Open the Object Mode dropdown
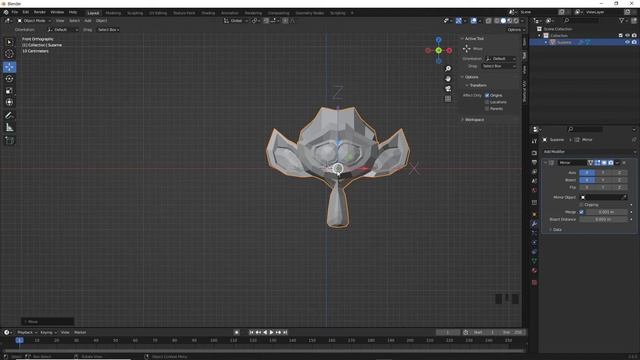The height and width of the screenshot is (360, 640). pos(34,20)
